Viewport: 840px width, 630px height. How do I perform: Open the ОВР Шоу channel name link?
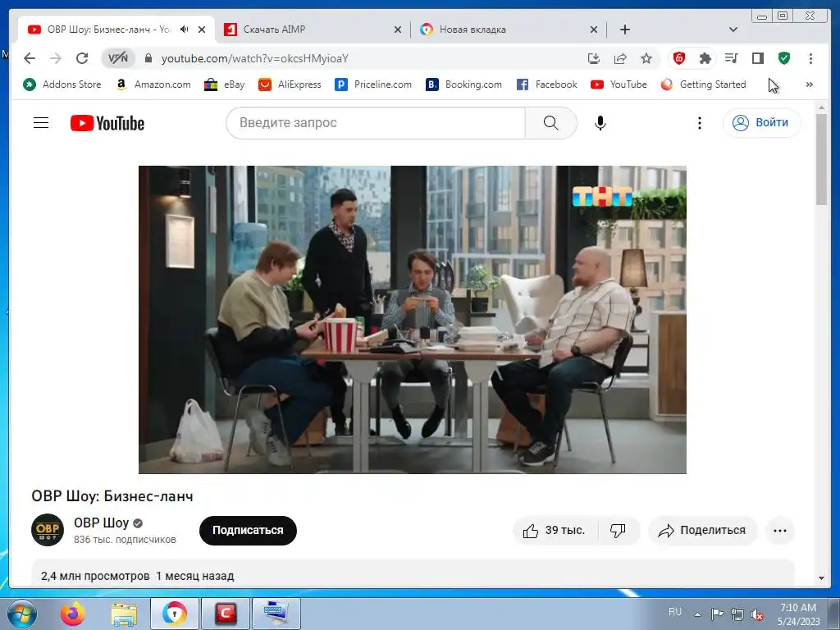pyautogui.click(x=101, y=523)
